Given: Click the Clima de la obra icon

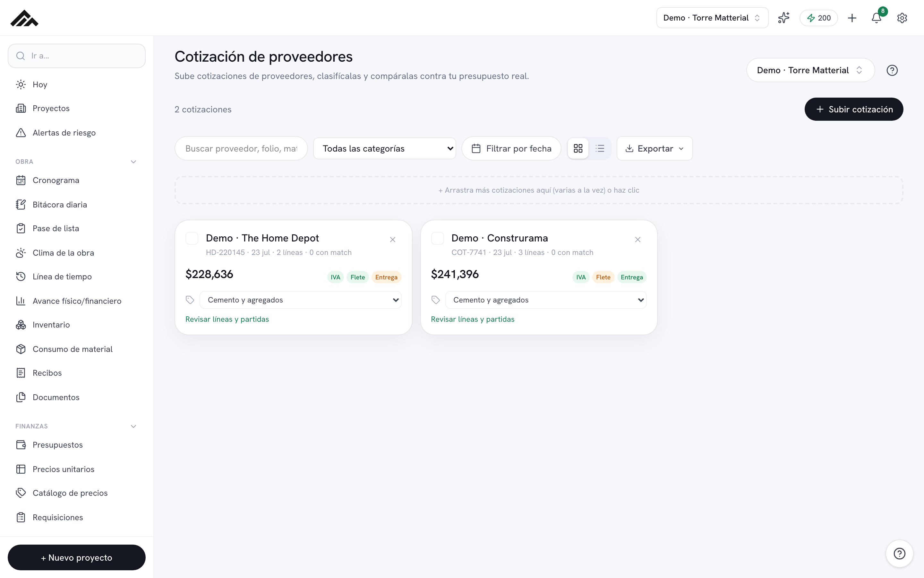Looking at the screenshot, I should tap(21, 253).
